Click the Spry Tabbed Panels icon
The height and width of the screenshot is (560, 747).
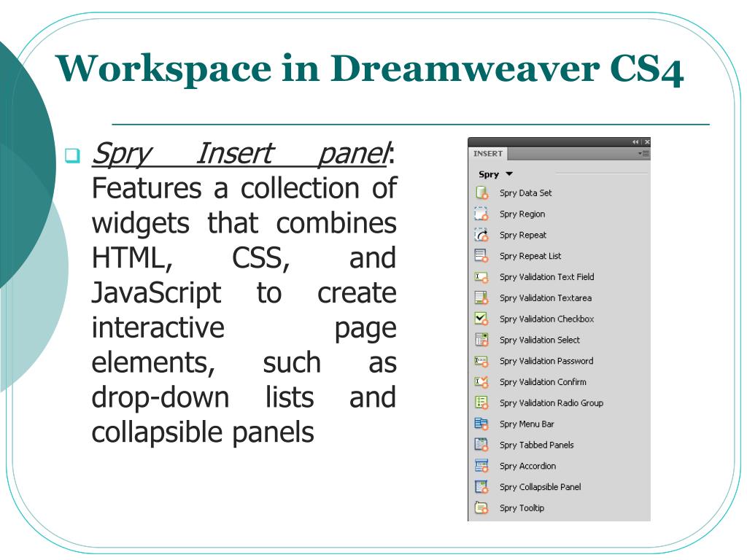(481, 445)
